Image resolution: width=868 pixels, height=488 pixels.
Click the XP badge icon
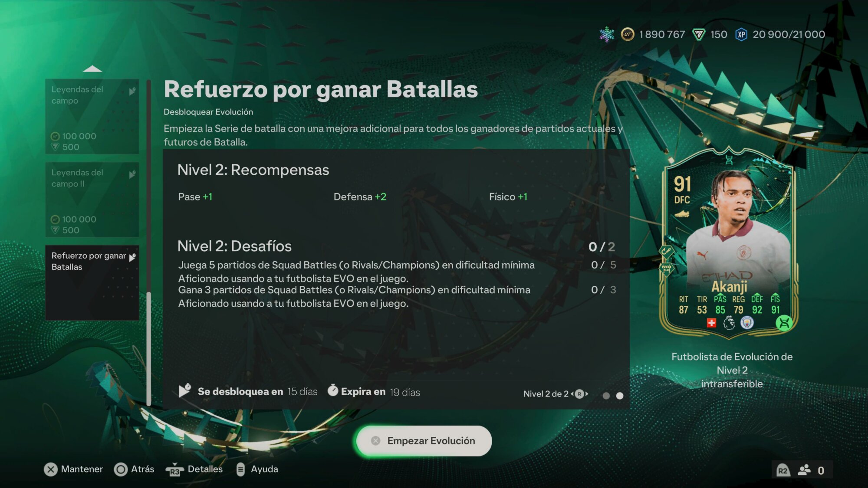(741, 35)
